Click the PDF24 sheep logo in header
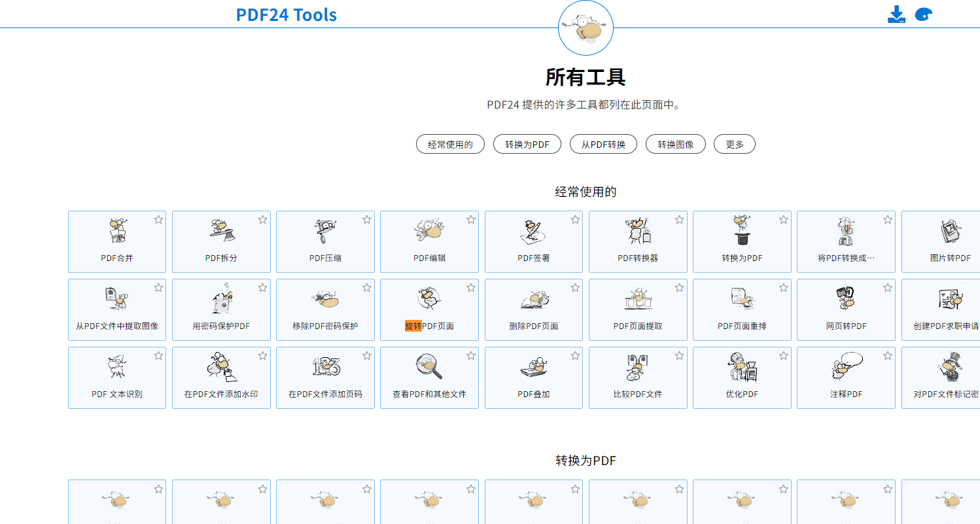 pos(586,28)
